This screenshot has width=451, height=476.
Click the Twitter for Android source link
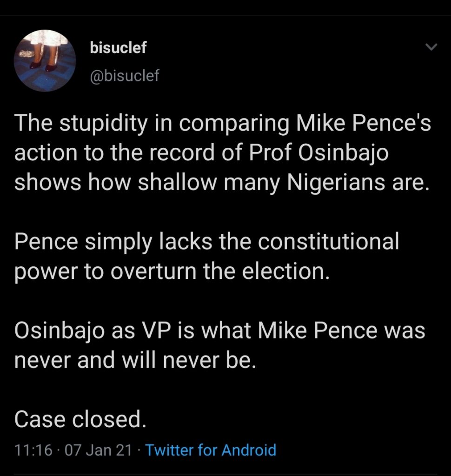(211, 450)
